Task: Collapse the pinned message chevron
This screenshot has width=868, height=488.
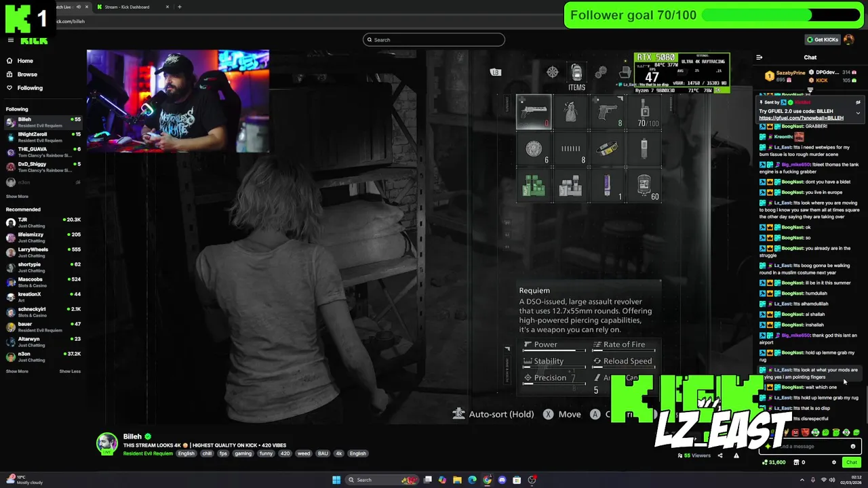Action: (x=858, y=113)
